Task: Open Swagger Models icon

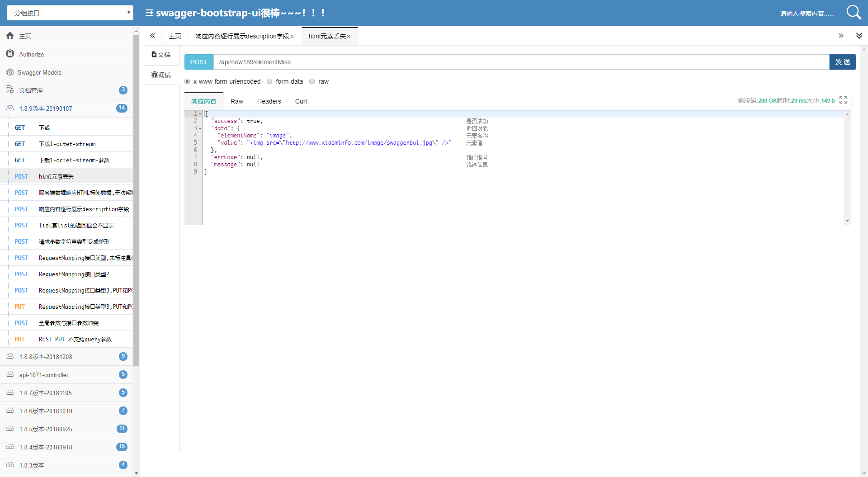Action: tap(10, 72)
